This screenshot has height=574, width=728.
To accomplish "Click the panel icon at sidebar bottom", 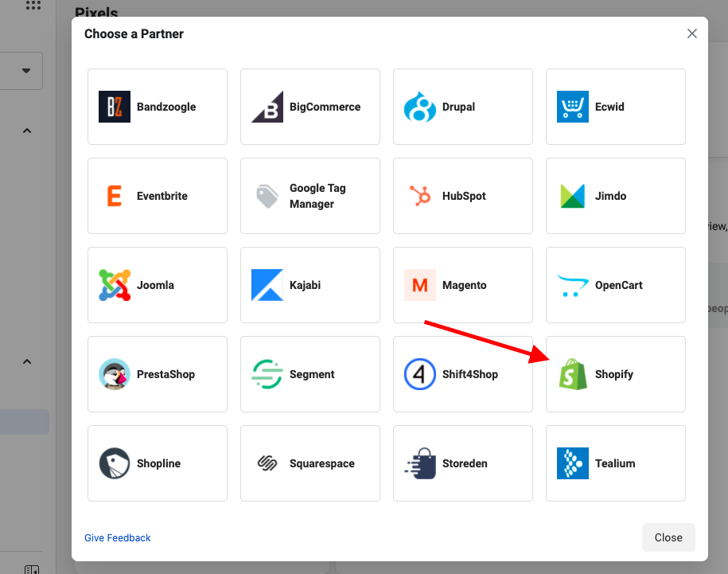I will 32,569.
